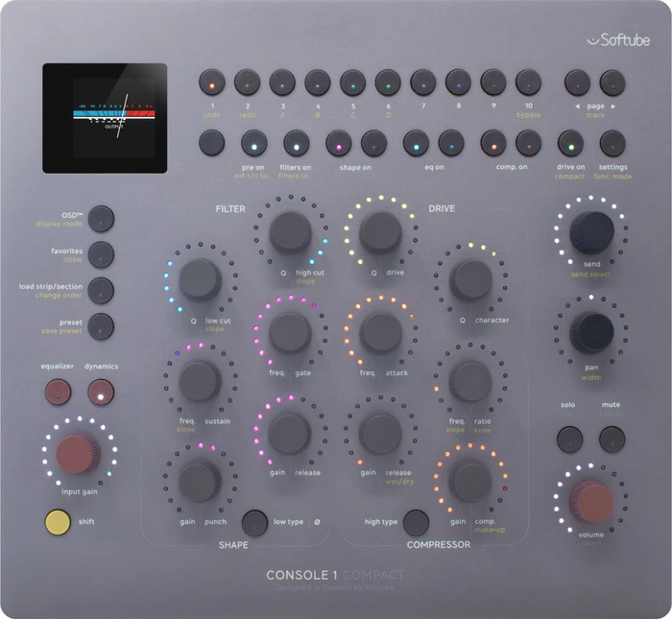Select track button 8
Screen dimensions: 672x619
[459, 83]
